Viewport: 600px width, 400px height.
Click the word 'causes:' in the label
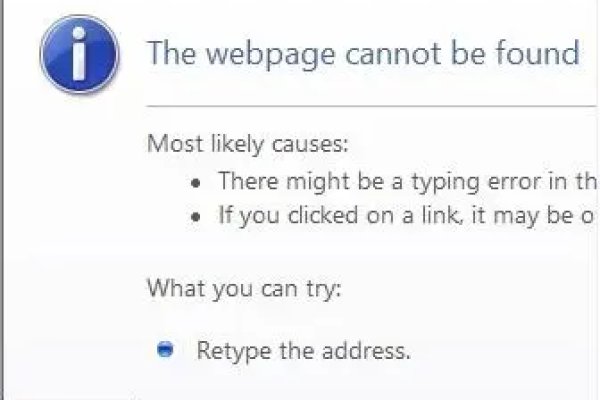click(310, 144)
